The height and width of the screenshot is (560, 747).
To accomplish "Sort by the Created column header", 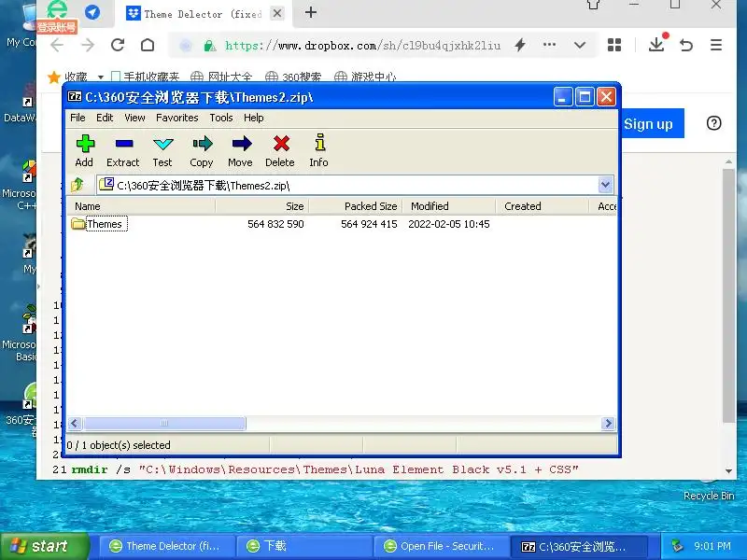I will tap(543, 206).
